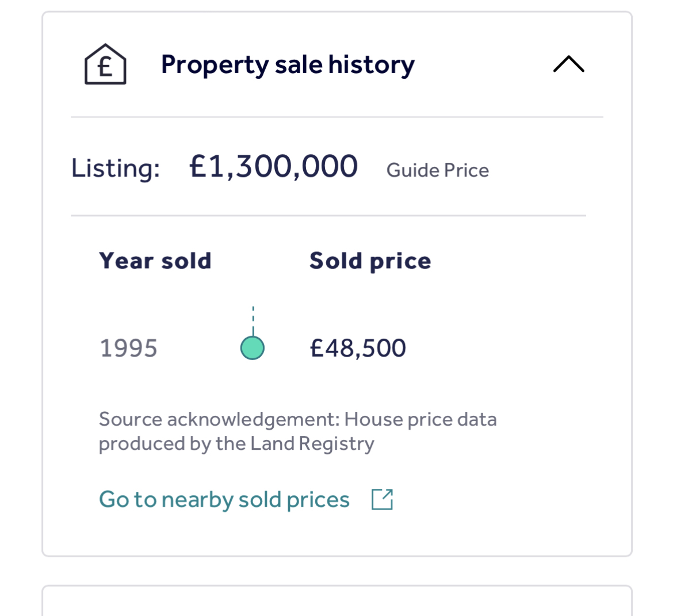The width and height of the screenshot is (673, 616).
Task: Click the £48,500 sold price value
Action: pos(358,348)
